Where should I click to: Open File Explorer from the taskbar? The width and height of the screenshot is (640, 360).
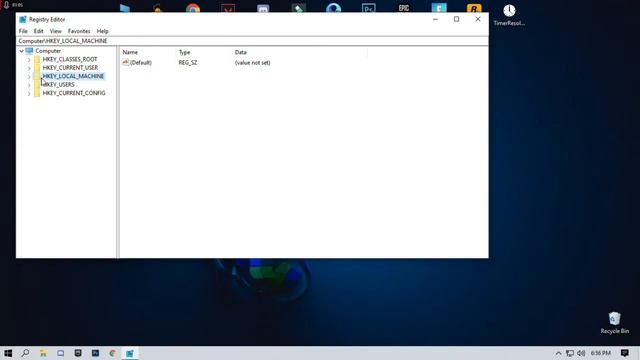(43, 353)
